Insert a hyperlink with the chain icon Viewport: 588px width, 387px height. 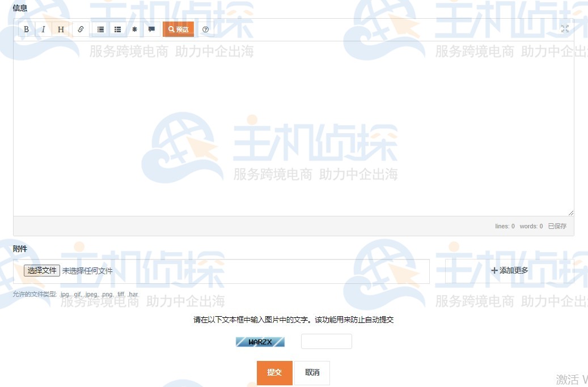(81, 29)
